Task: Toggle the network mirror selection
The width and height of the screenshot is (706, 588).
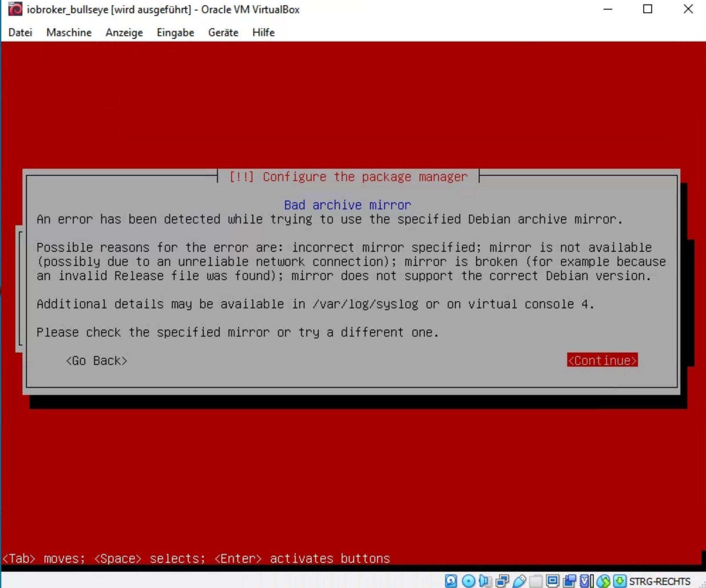Action: [x=97, y=360]
